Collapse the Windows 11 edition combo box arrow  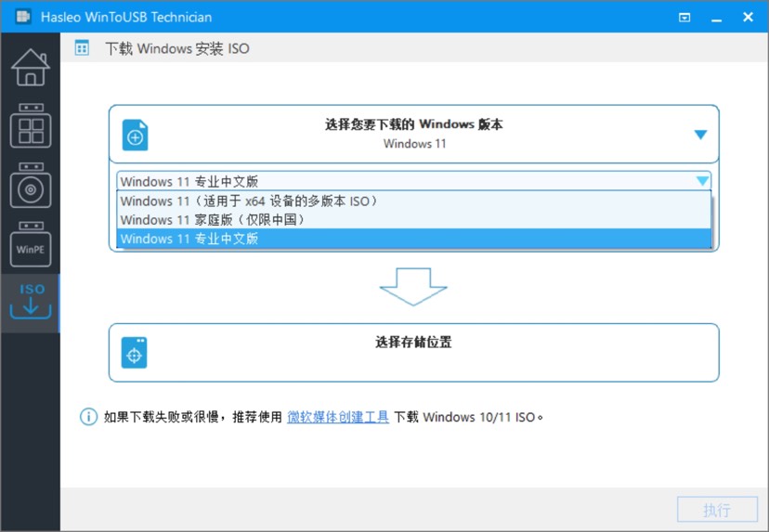click(702, 181)
